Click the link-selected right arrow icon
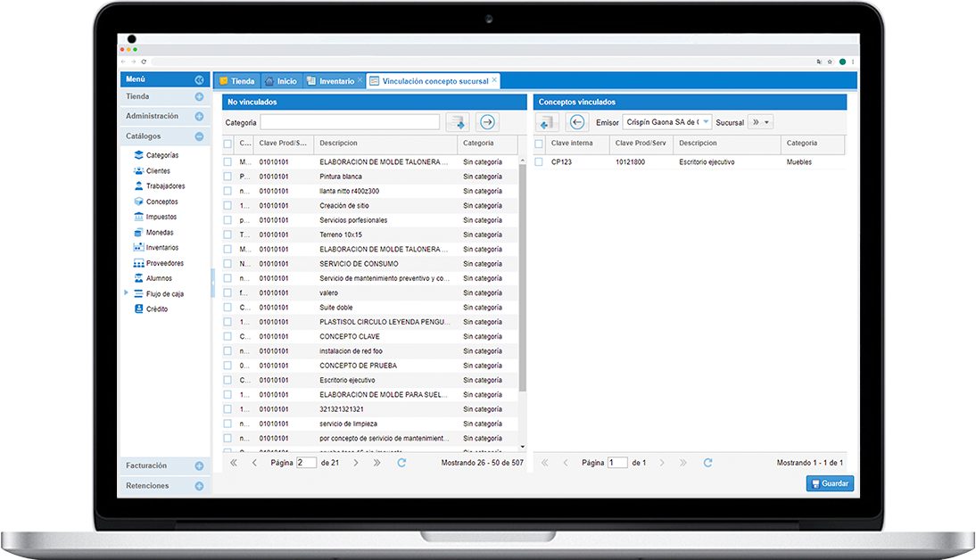 487,122
